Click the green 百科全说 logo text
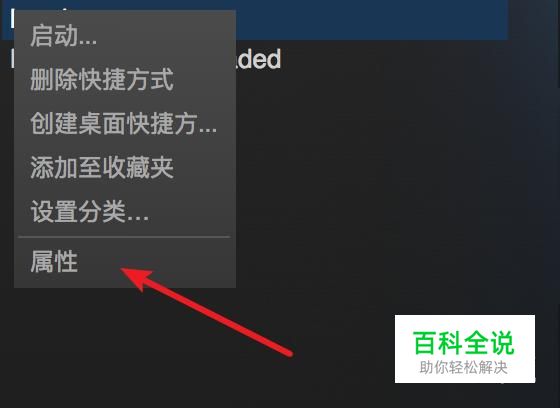This screenshot has height=408, width=560. click(464, 342)
